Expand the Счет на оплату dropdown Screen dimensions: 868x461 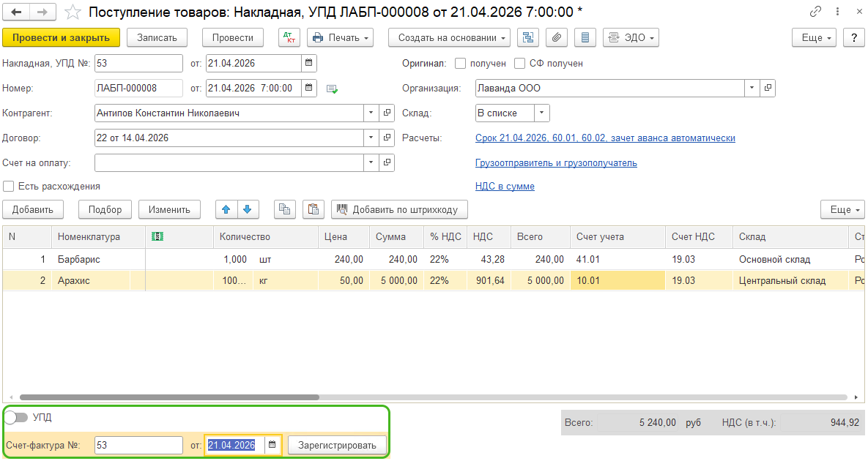tap(371, 162)
